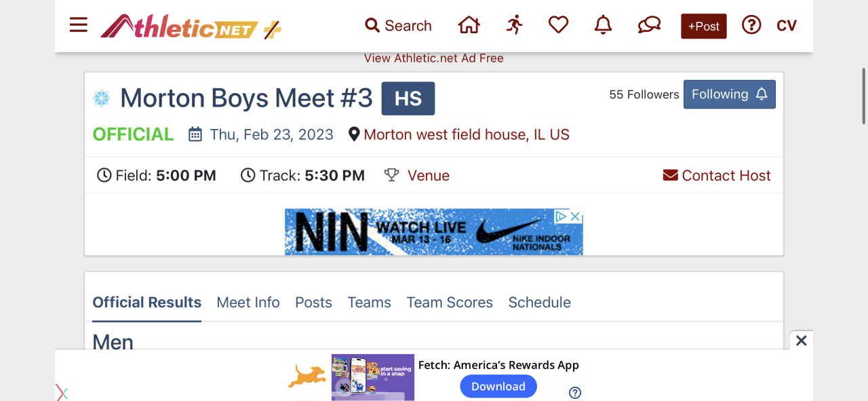Click the heart favorites icon
868x401 pixels.
click(x=558, y=26)
